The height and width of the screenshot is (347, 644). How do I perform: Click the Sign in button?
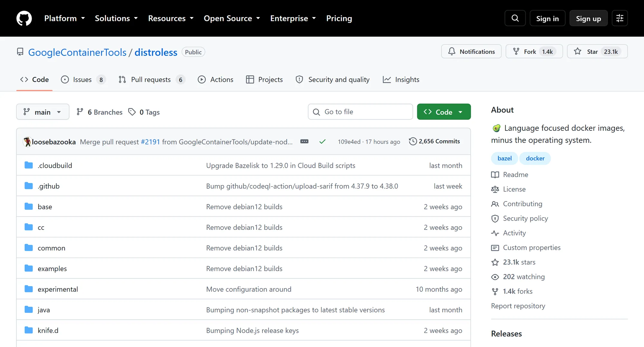pyautogui.click(x=547, y=18)
